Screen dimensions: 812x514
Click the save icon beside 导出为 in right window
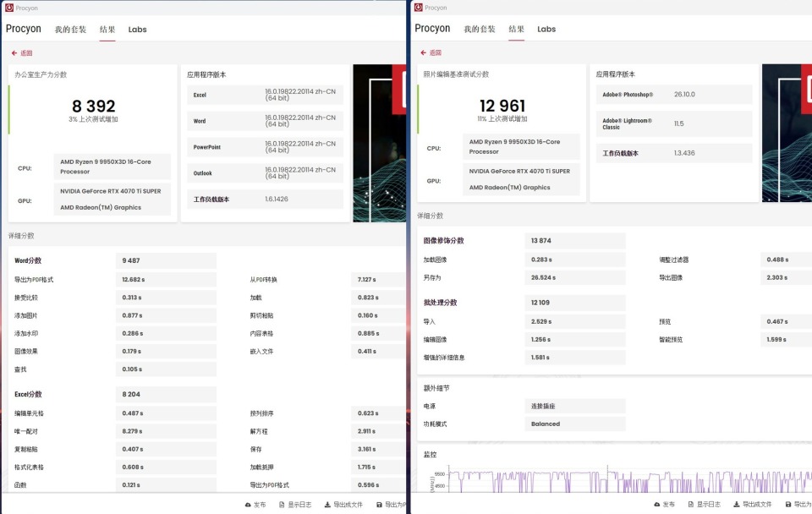[788, 504]
